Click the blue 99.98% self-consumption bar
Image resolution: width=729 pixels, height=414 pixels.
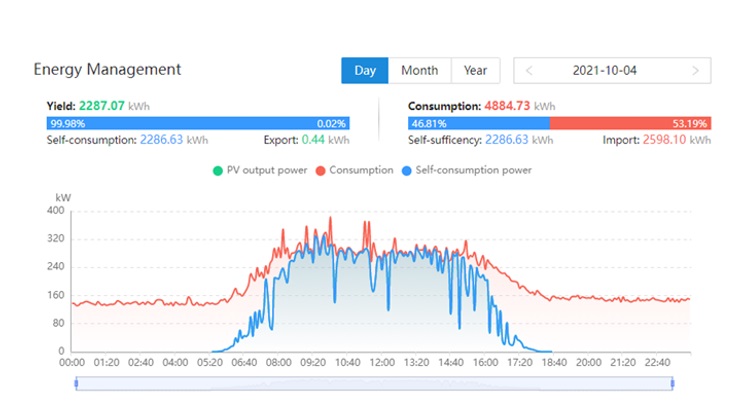pyautogui.click(x=198, y=123)
